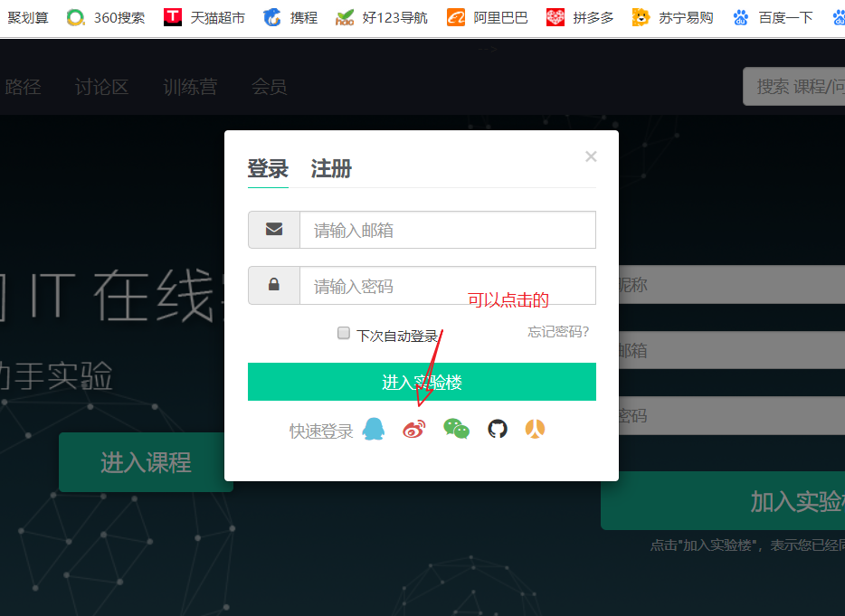
Task: Open the 讨论区 menu item
Action: [x=101, y=87]
